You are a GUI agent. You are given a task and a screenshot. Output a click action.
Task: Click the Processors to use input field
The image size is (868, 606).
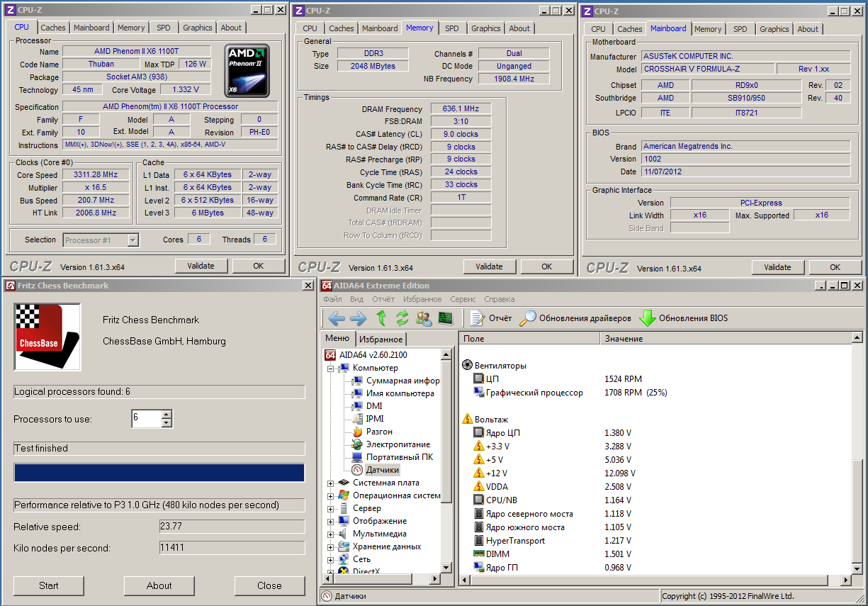point(147,419)
